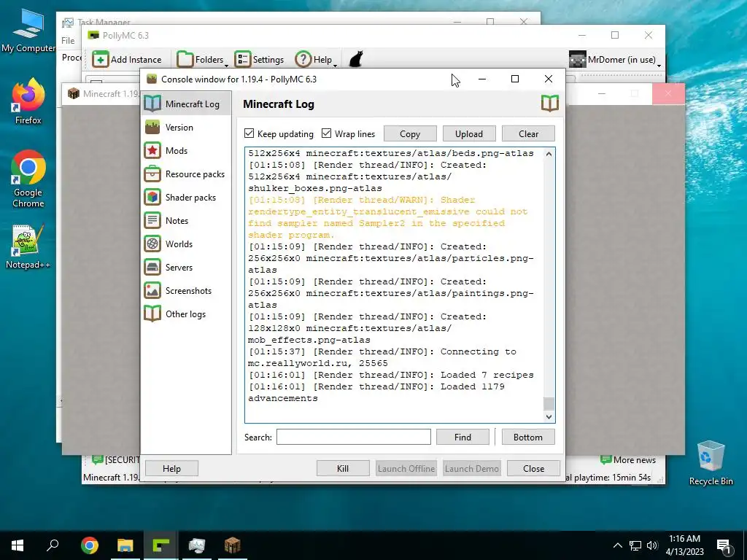Click the Search input field
The width and height of the screenshot is (747, 560).
click(x=354, y=437)
